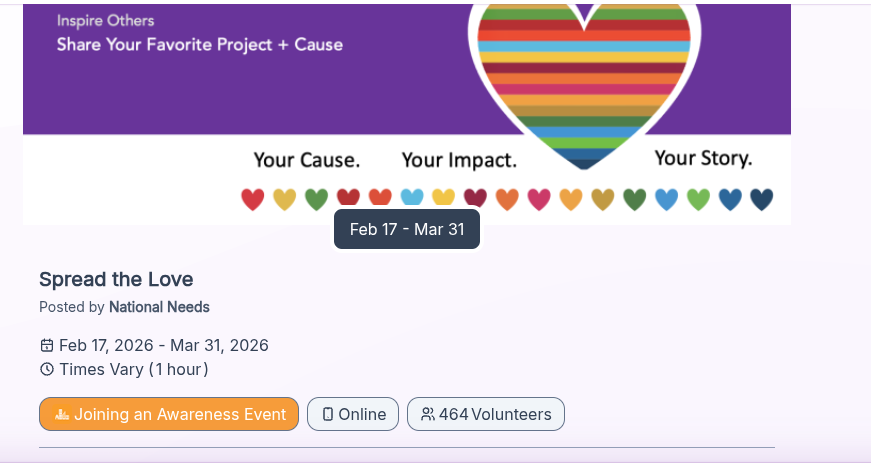The width and height of the screenshot is (871, 463).
Task: Click the Share Your Favorite Project + Cause heading
Action: click(199, 44)
